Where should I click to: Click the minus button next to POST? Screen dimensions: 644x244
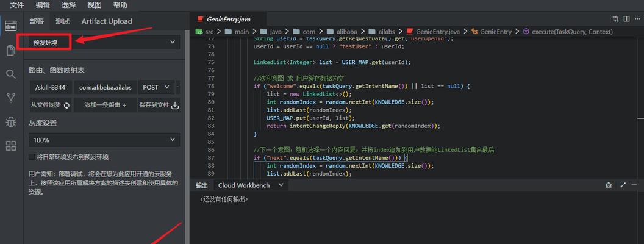click(x=177, y=87)
